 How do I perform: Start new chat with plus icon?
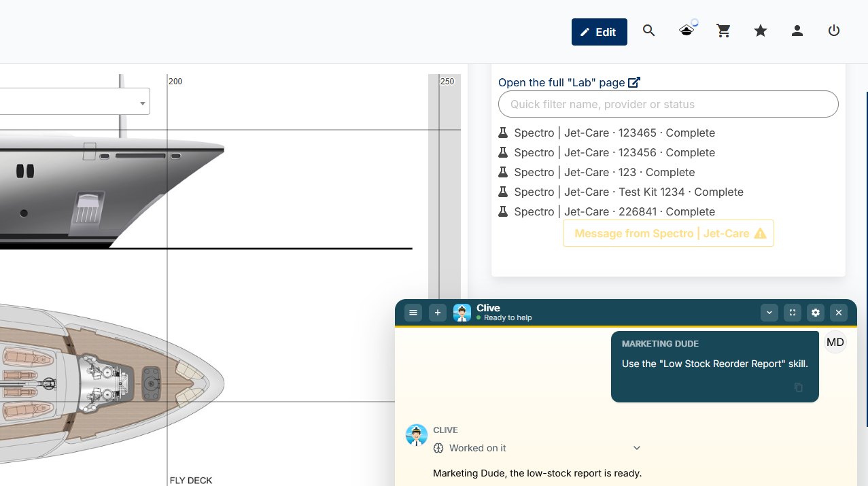point(438,313)
